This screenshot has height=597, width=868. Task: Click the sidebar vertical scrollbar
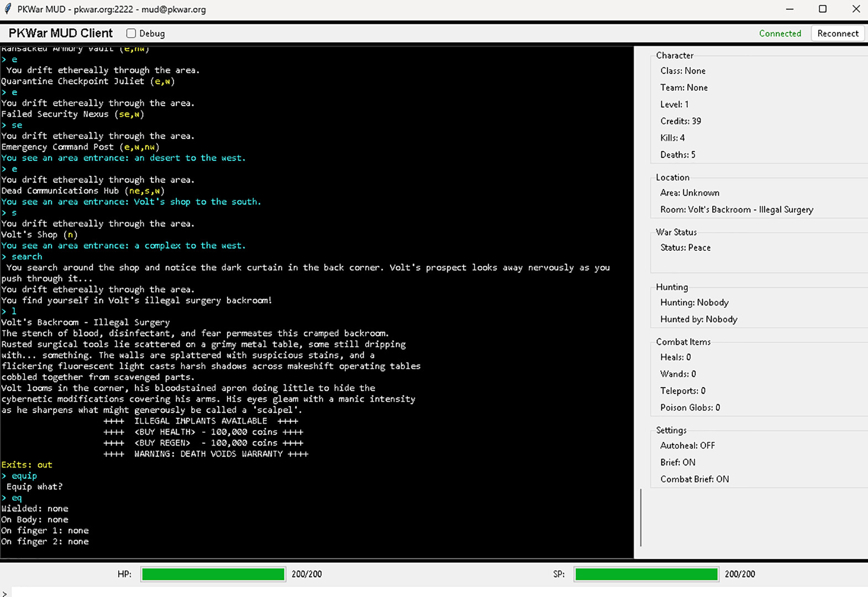(x=640, y=517)
